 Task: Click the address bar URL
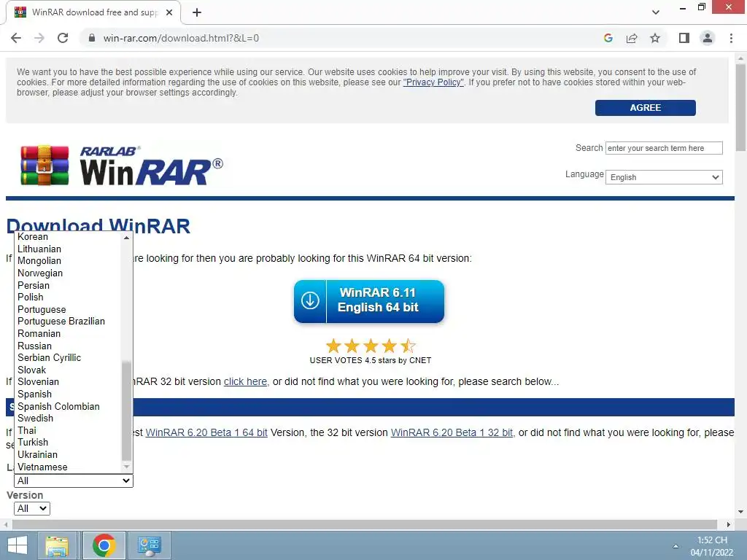pos(181,38)
